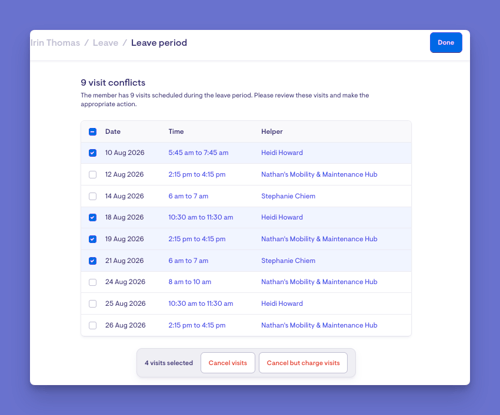500x415 pixels.
Task: Click the Cancel visits button
Action: pyautogui.click(x=228, y=363)
